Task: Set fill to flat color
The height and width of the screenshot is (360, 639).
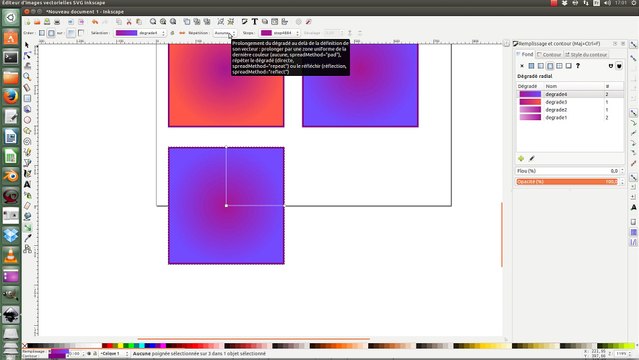Action: (531, 66)
